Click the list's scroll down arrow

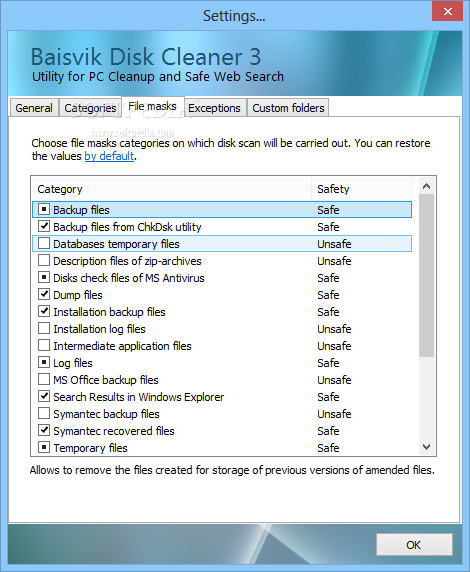426,447
